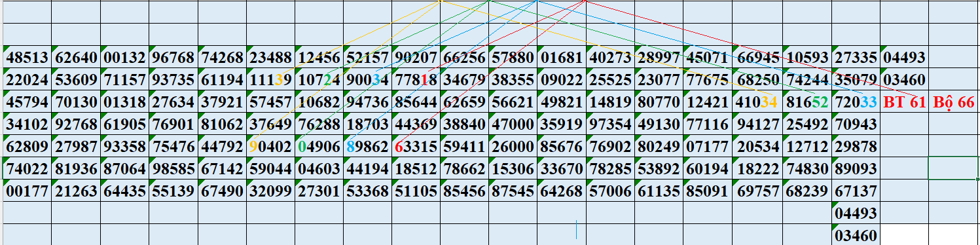This screenshot has height=245, width=980.
Task: Click the red BT 61 cell
Action: (x=904, y=102)
